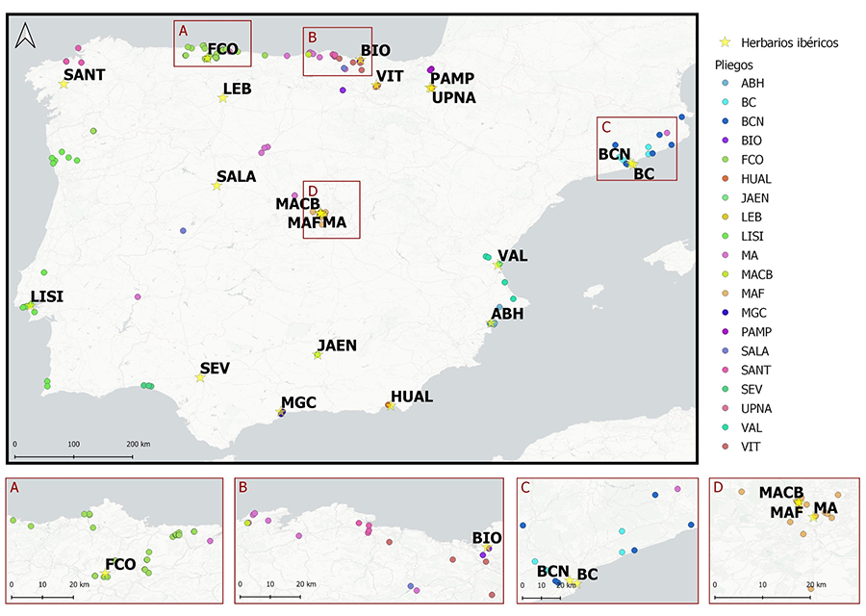
Task: Click the star marker at SANT
Action: [x=64, y=84]
